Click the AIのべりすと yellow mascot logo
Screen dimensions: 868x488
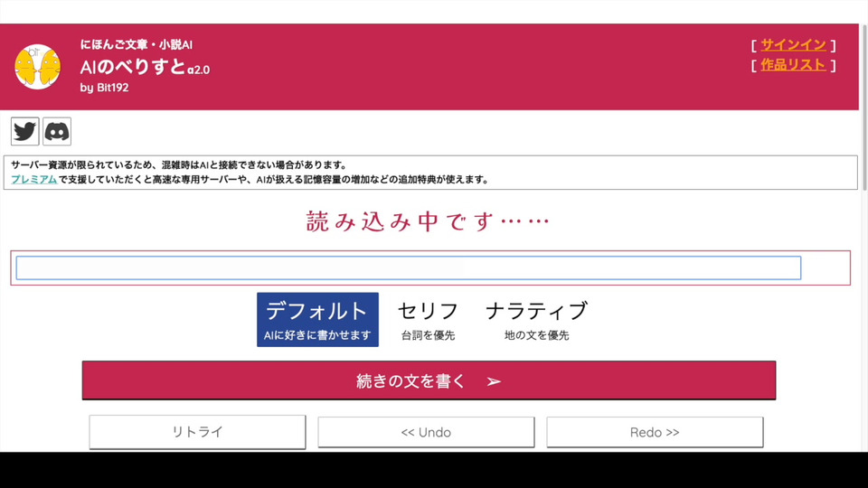(x=38, y=67)
